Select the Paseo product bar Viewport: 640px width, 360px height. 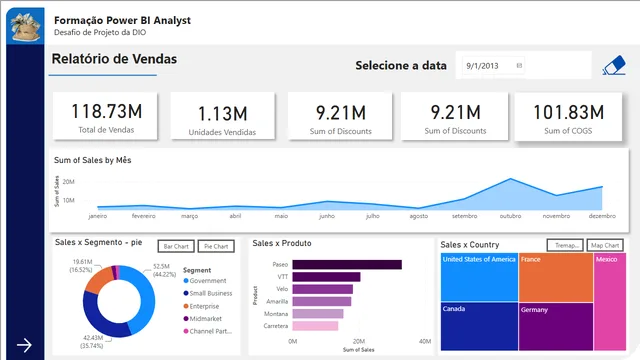(347, 265)
